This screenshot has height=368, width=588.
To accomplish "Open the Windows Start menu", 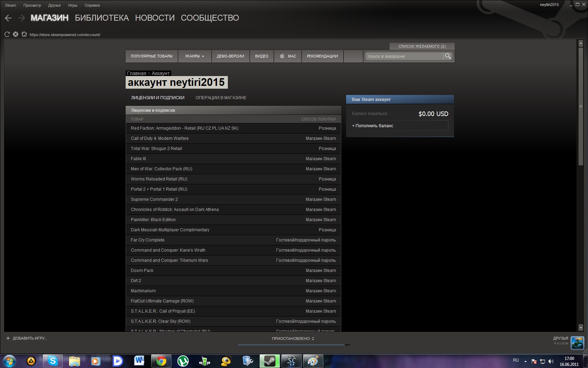I will (x=9, y=361).
